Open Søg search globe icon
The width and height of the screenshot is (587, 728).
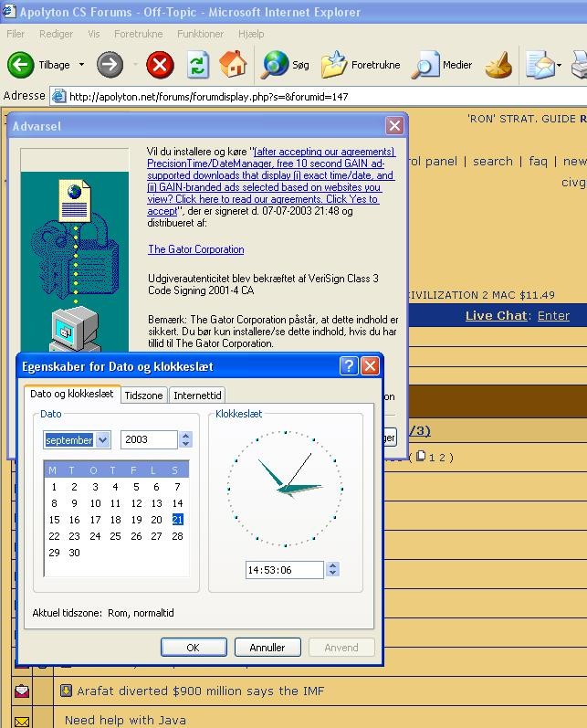point(276,65)
